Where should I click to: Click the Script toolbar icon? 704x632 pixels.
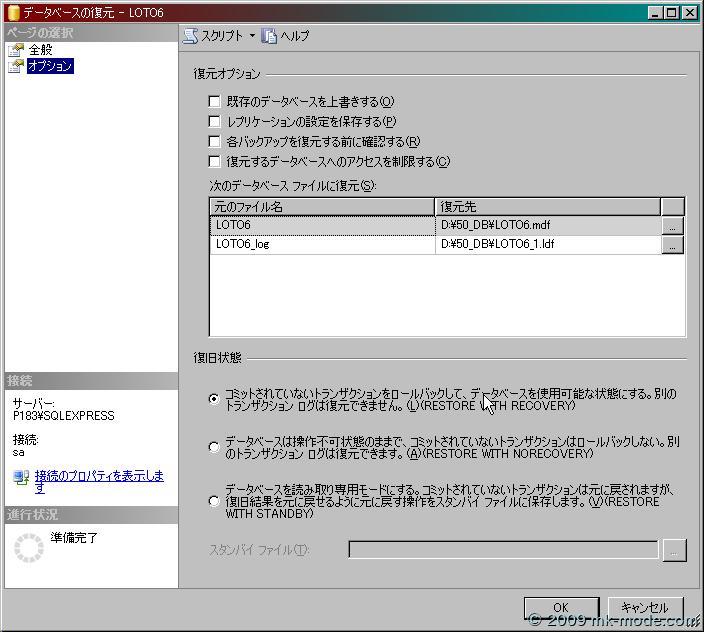coord(190,36)
